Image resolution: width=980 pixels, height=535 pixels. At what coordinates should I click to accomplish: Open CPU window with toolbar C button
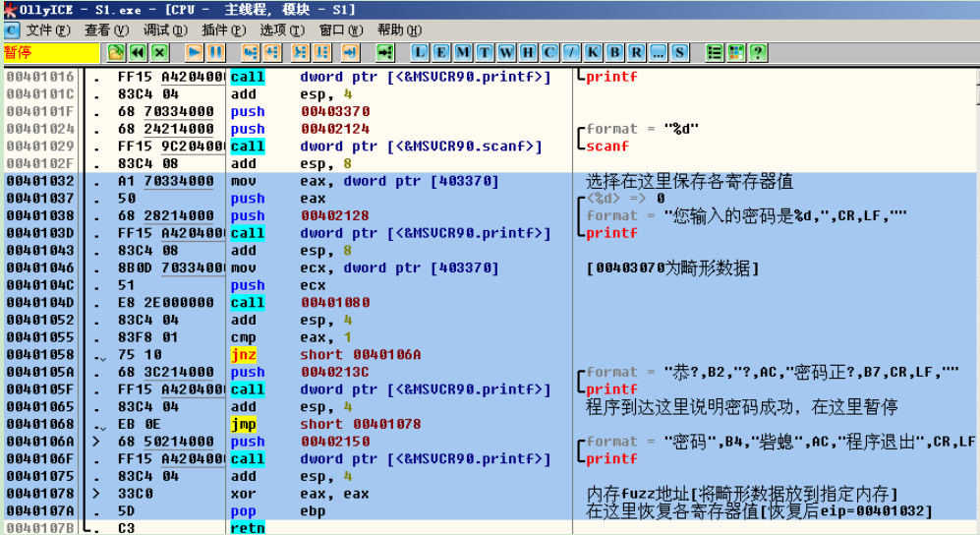point(549,52)
